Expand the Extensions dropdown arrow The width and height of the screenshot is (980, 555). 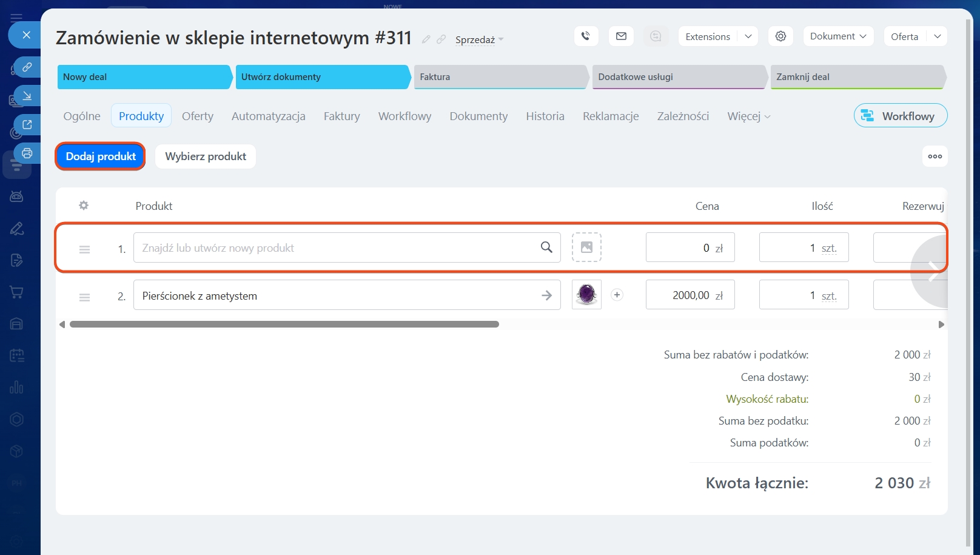(x=748, y=36)
